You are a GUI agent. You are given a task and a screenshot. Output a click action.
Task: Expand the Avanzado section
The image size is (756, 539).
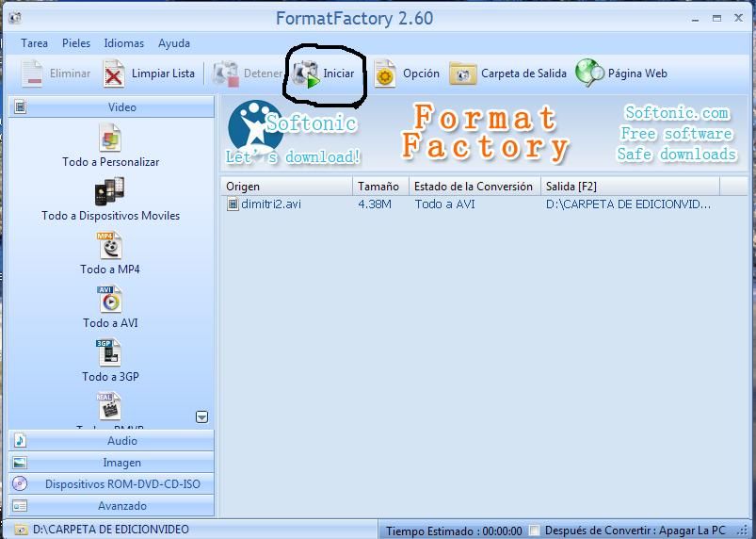111,506
